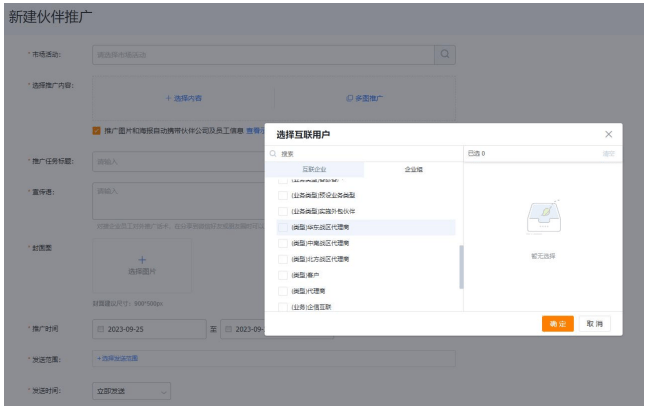646x408 pixels.
Task: Click the search magnifier icon in dialog
Action: point(273,154)
